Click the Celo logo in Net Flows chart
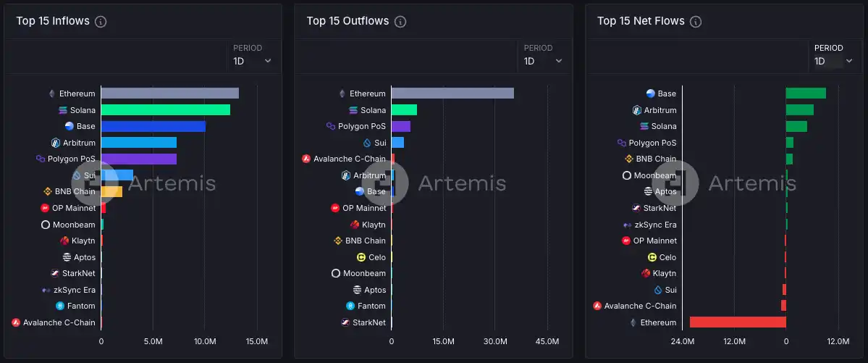The height and width of the screenshot is (363, 868). [652, 257]
